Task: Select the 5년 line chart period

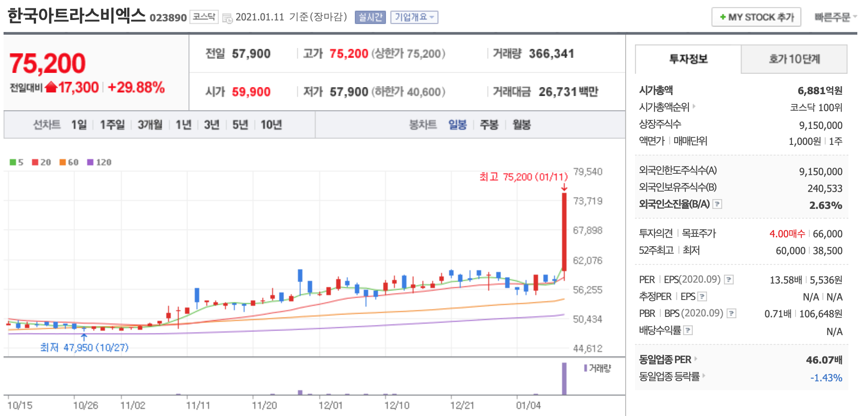Action: (x=240, y=124)
